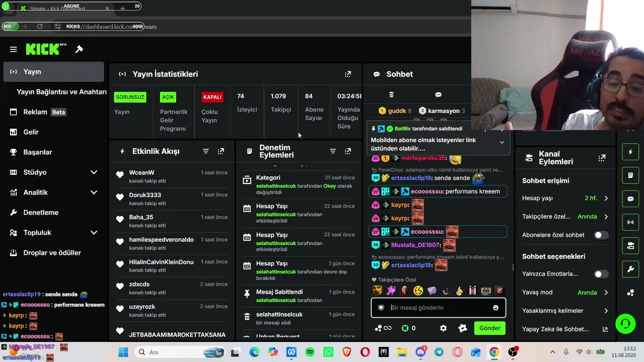
Task: Click the KAPALI Çoklu Yayın badge
Action: pos(212,97)
